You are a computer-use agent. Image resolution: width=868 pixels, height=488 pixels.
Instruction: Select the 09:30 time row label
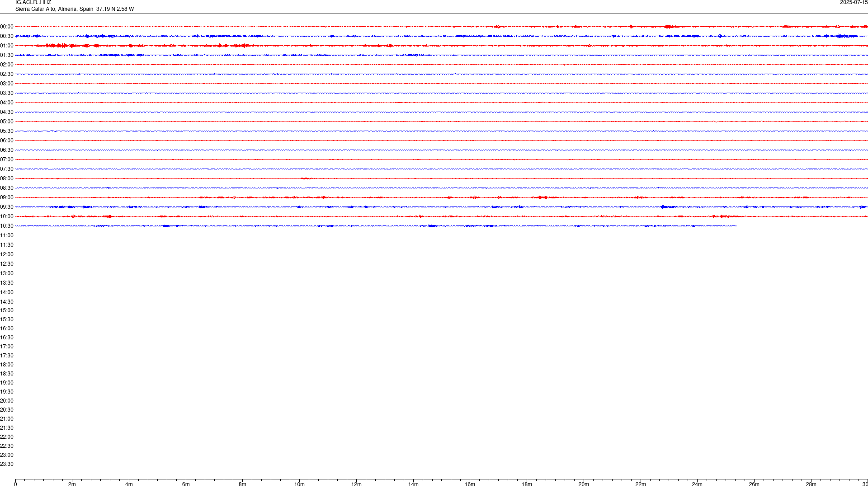[7, 207]
